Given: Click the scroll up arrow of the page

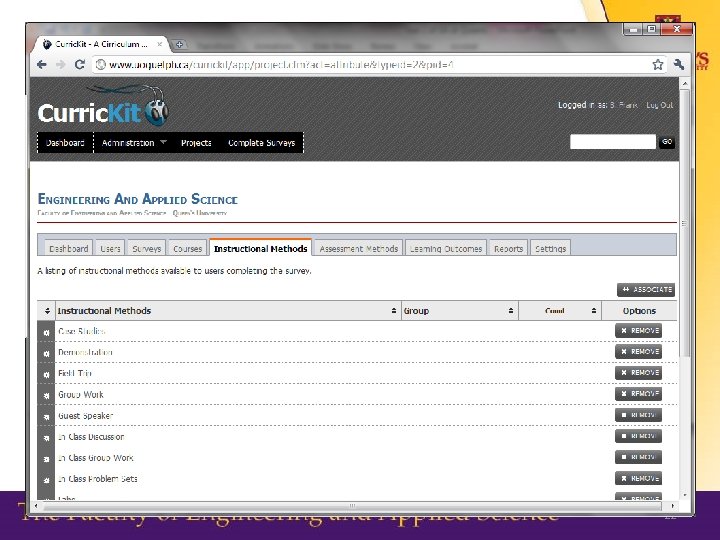Looking at the screenshot, I should pos(684,84).
